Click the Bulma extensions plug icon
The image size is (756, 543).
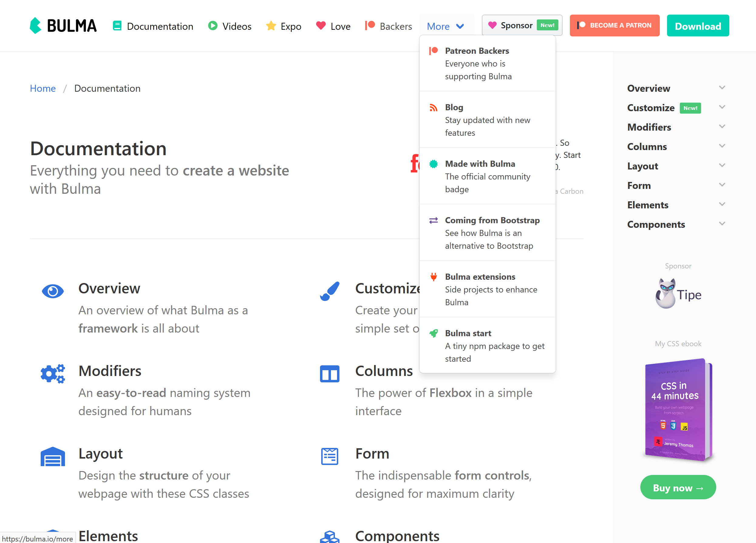point(434,276)
